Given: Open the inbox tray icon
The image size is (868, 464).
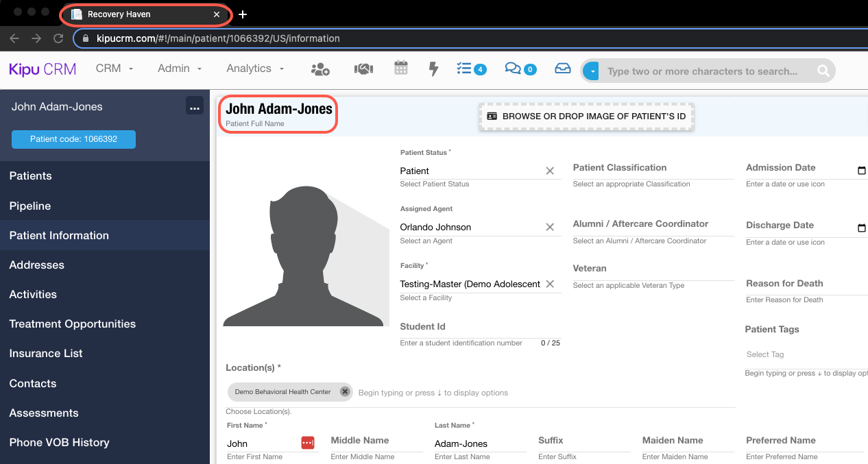Looking at the screenshot, I should tap(562, 69).
